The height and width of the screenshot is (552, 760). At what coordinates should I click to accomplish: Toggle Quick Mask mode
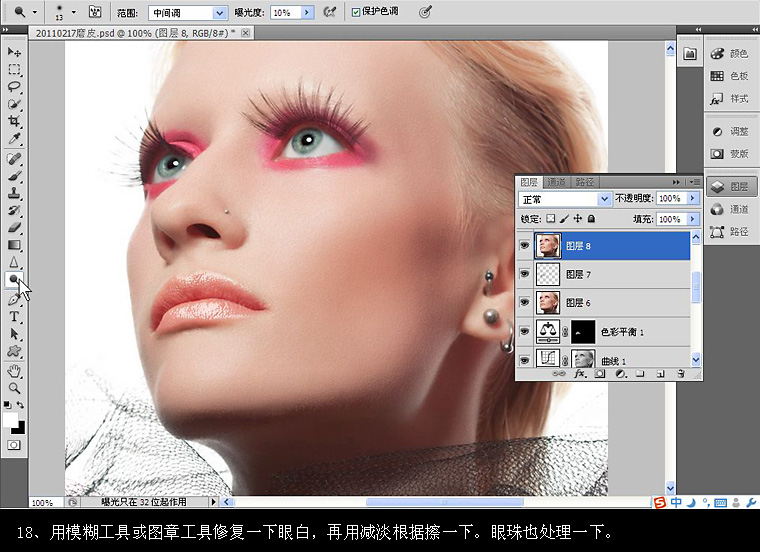coord(14,445)
